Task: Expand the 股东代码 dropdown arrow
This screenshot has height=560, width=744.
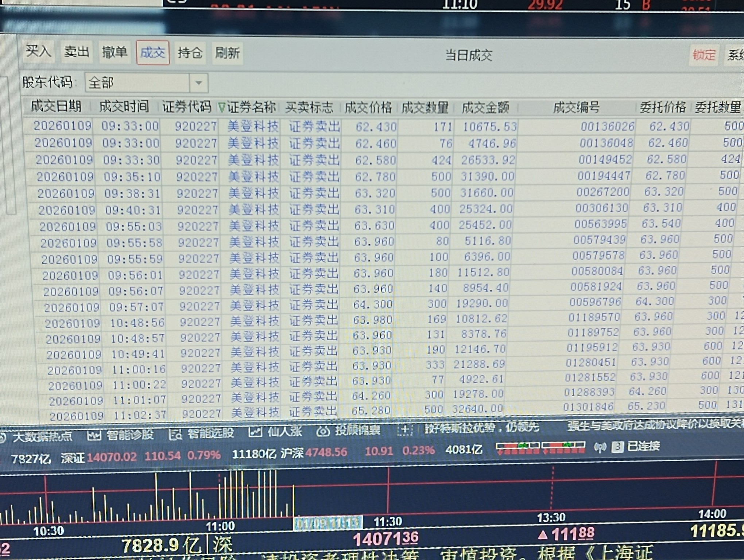Action: (x=199, y=83)
